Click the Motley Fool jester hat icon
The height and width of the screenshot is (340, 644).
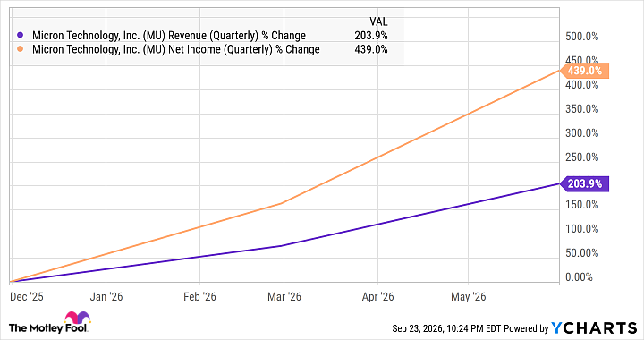[x=77, y=318]
